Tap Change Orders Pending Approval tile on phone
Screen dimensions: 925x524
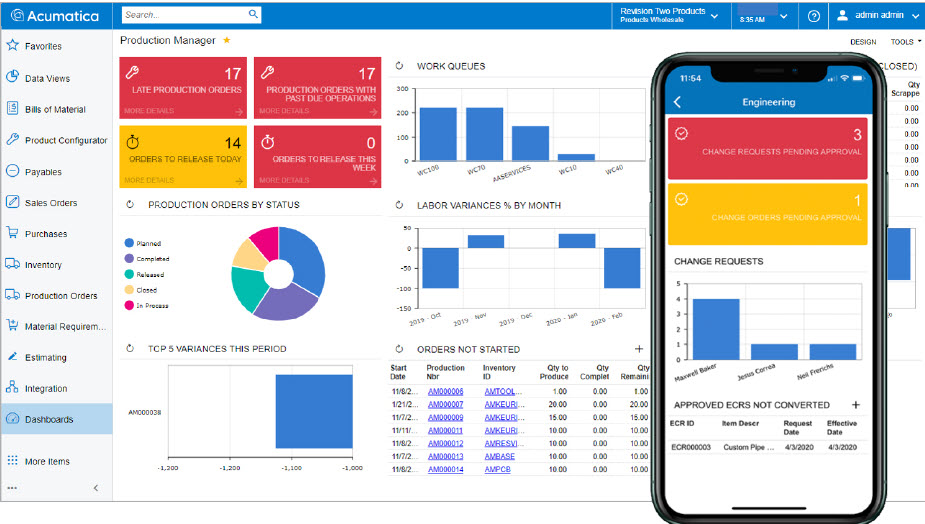tap(768, 214)
